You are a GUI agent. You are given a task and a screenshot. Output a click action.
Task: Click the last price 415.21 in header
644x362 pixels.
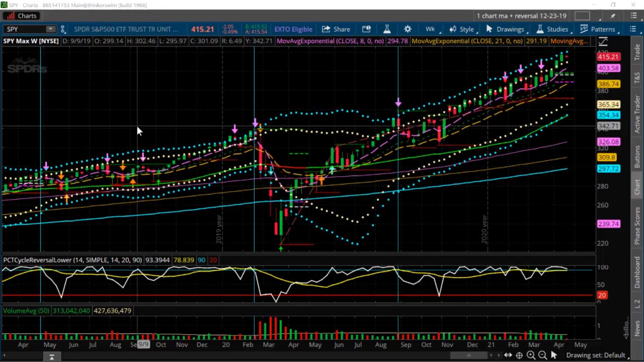click(x=203, y=29)
